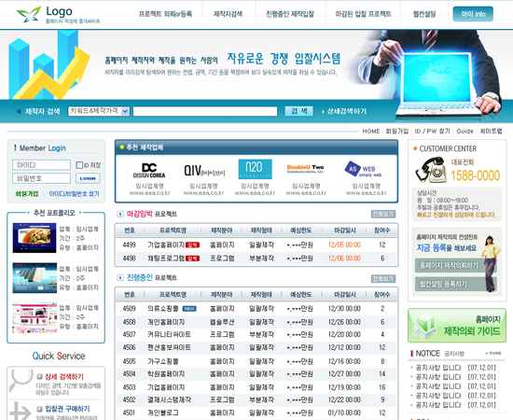
Task: Open the NOTICE more link
Action: click(493, 353)
